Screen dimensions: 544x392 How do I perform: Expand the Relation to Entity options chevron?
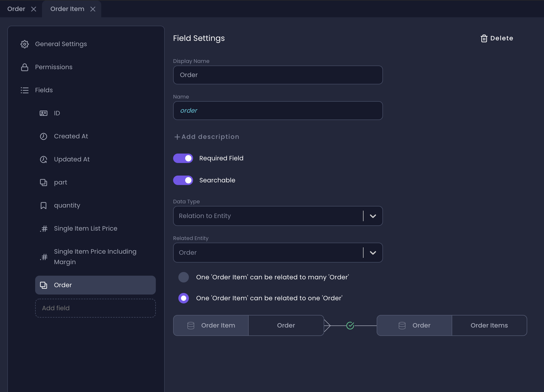pyautogui.click(x=372, y=216)
